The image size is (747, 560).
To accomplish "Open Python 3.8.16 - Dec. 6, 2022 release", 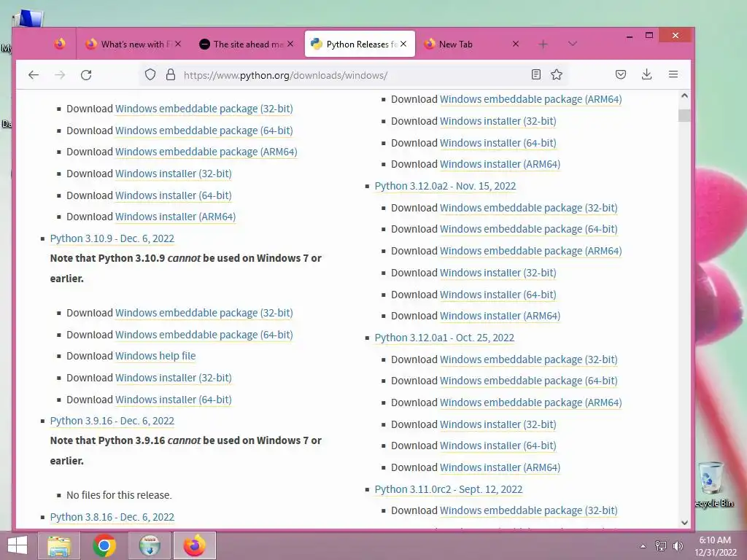I will point(112,517).
